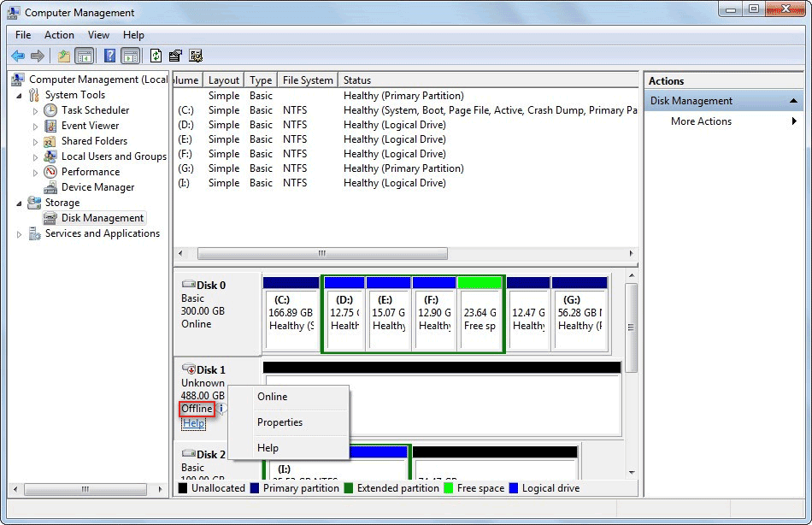The width and height of the screenshot is (812, 525).
Task: Collapse the System Tools tree node
Action: [20, 95]
